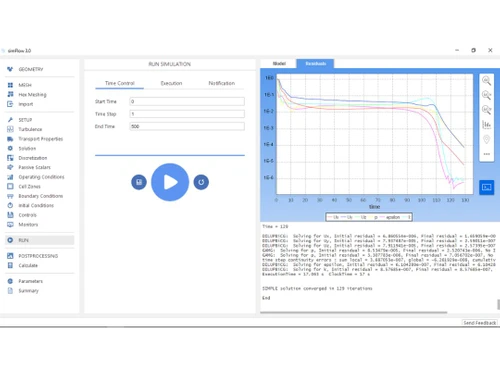Image resolution: width=500 pixels, height=375 pixels.
Task: Click the 'Time = 129' line in the console
Action: (x=275, y=226)
